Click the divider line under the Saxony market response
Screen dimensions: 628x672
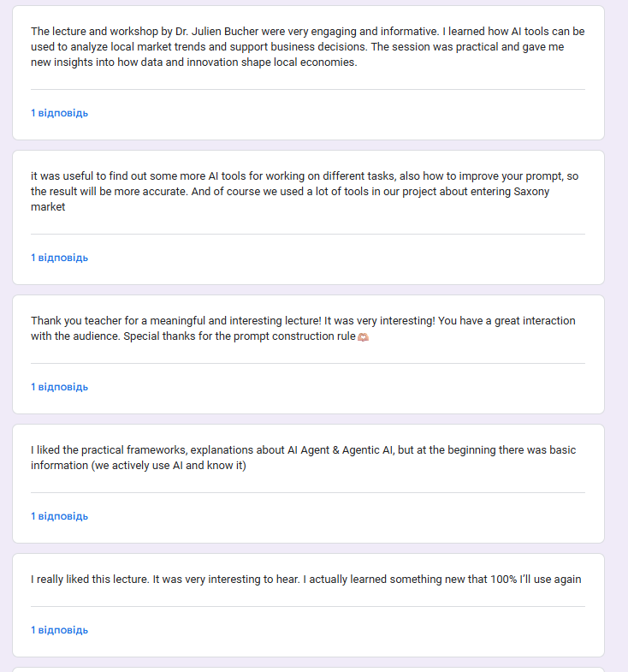[x=308, y=234]
